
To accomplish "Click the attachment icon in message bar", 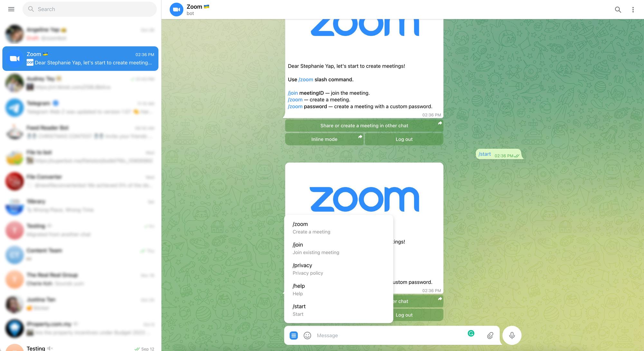I will (489, 335).
